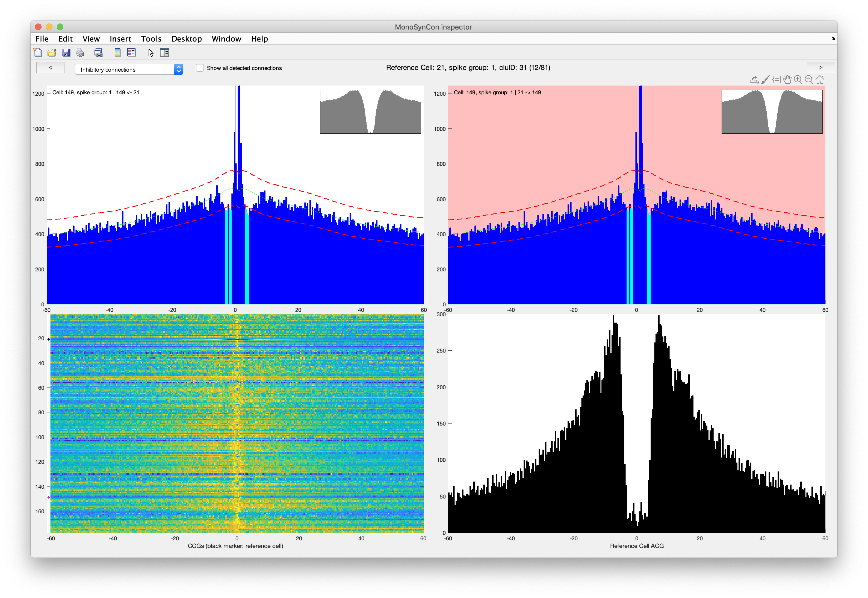The image size is (868, 598).
Task: Select the Print figure icon
Action: [x=80, y=52]
